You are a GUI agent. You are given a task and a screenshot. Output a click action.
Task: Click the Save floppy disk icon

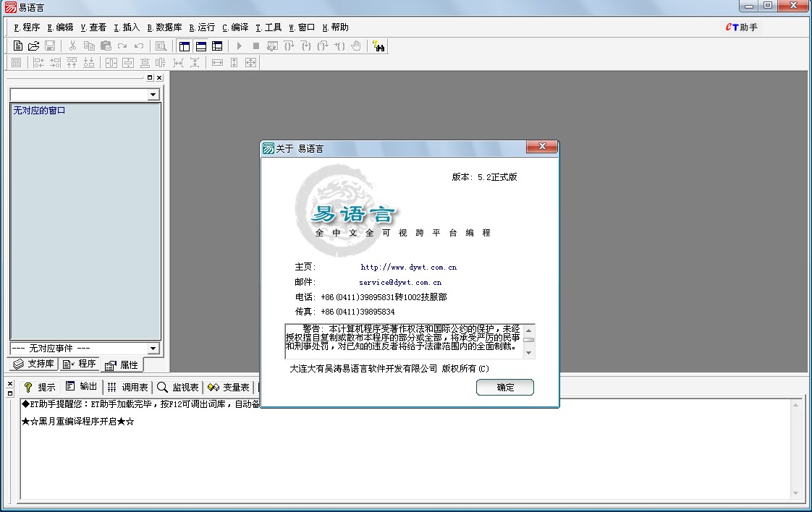50,46
